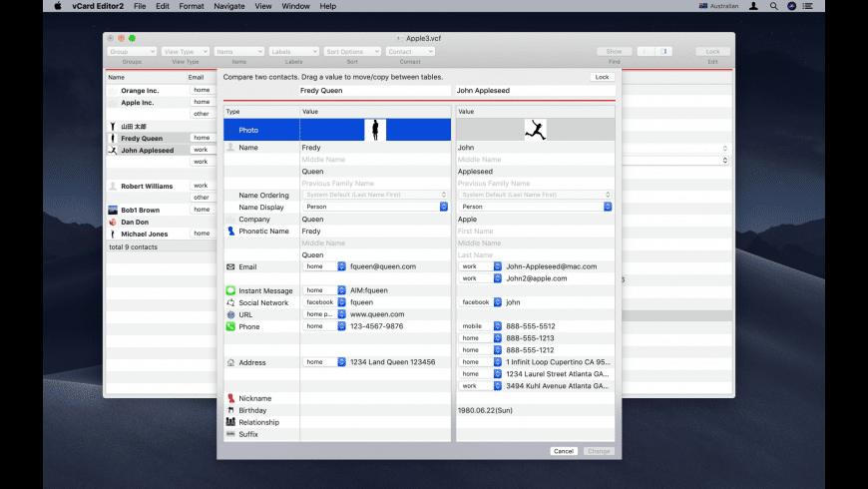Open Fredy's Name Display Person dropdown
Screen dimensions: 868x489
(x=375, y=207)
